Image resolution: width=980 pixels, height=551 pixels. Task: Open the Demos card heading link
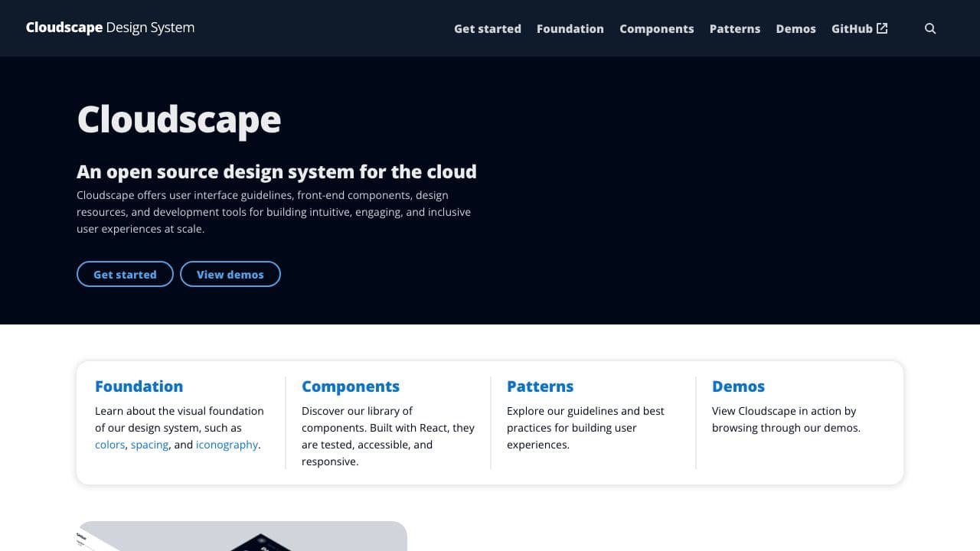tap(738, 386)
